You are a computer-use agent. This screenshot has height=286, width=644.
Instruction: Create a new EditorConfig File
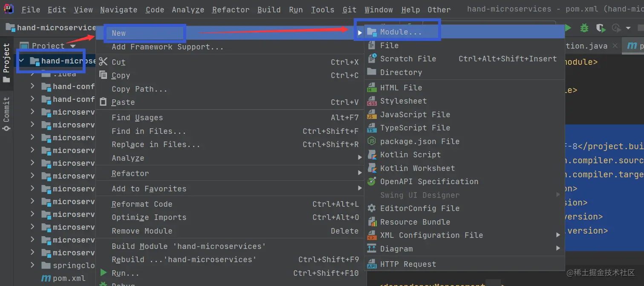465,208
